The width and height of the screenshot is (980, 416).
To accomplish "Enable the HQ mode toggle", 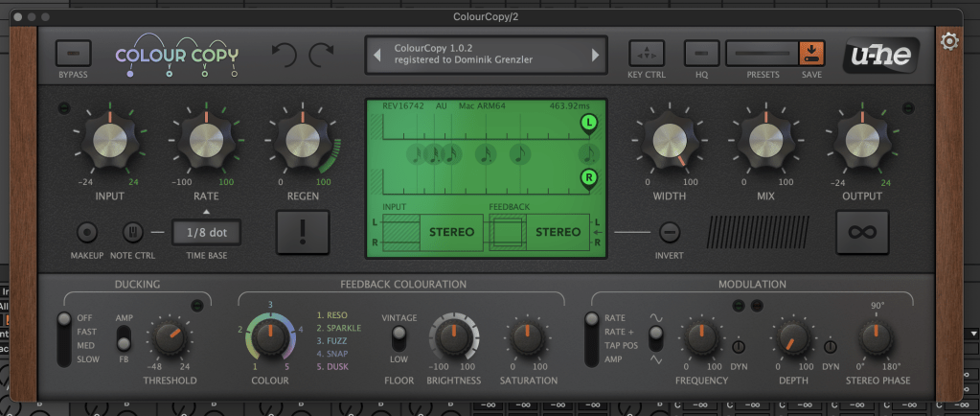I will coord(701,53).
